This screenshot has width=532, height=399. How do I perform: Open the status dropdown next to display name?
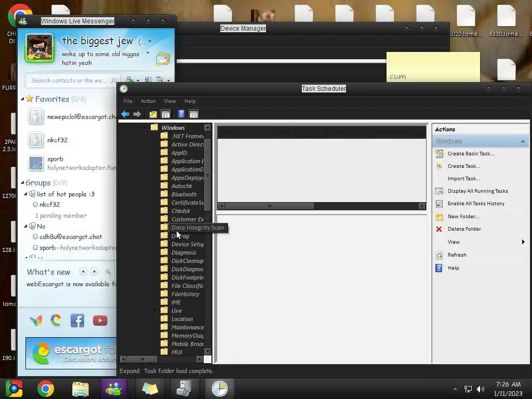[x=150, y=42]
